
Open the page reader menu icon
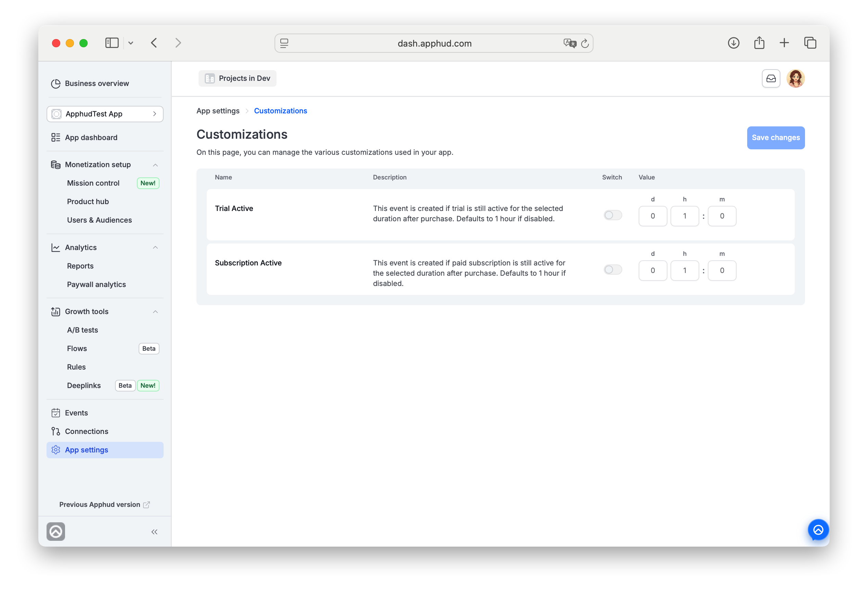284,43
